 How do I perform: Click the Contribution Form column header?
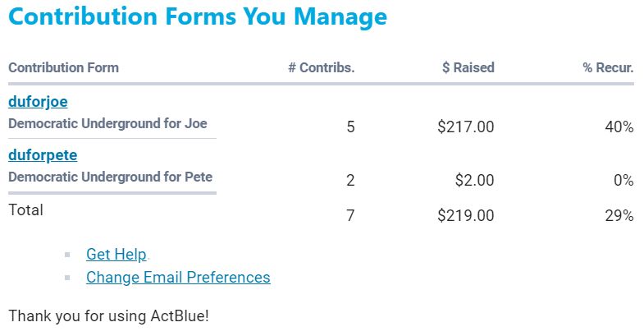pos(63,67)
